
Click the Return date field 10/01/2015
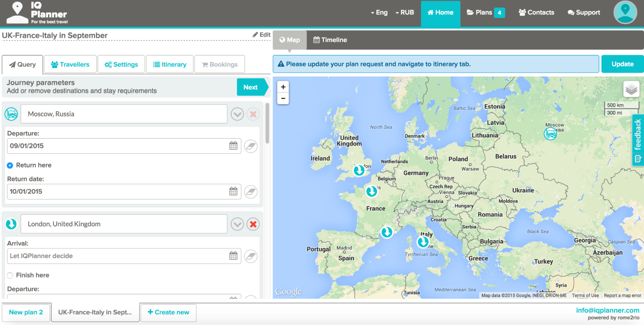(124, 191)
